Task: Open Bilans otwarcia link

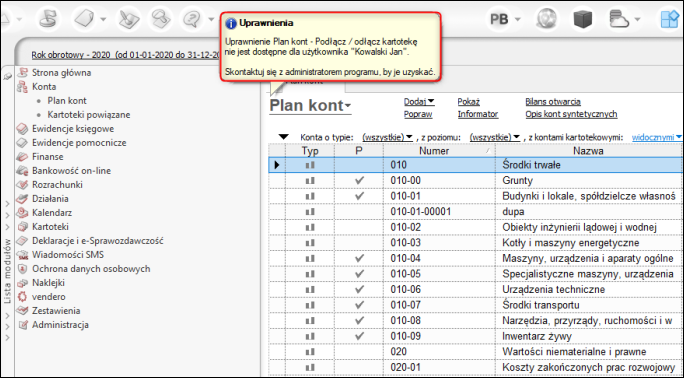Action: (553, 102)
